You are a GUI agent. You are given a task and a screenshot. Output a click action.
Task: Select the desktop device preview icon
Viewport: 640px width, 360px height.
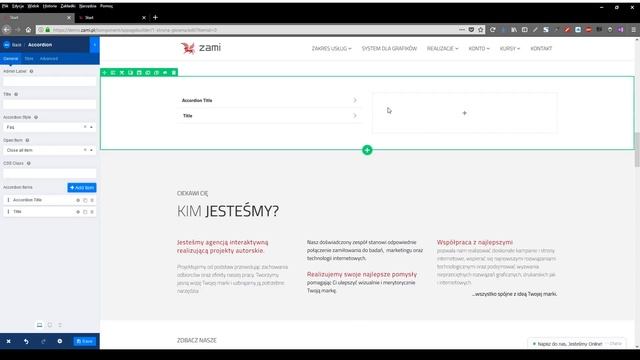tap(40, 325)
